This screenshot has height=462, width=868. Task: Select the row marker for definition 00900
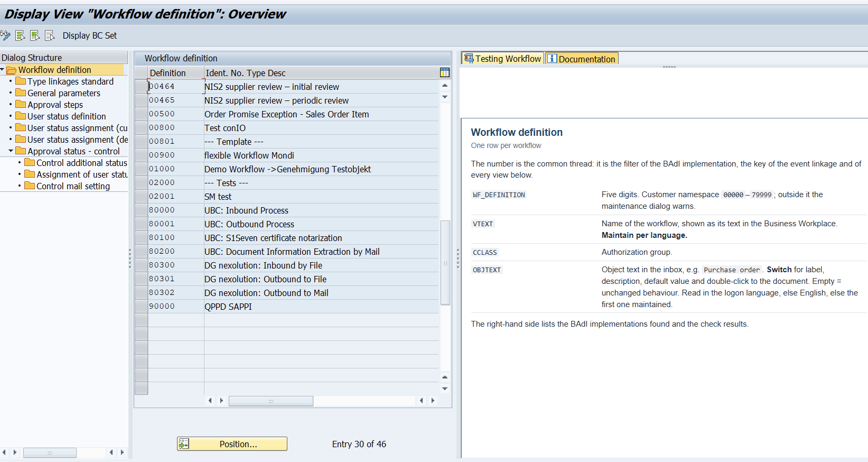tap(141, 155)
